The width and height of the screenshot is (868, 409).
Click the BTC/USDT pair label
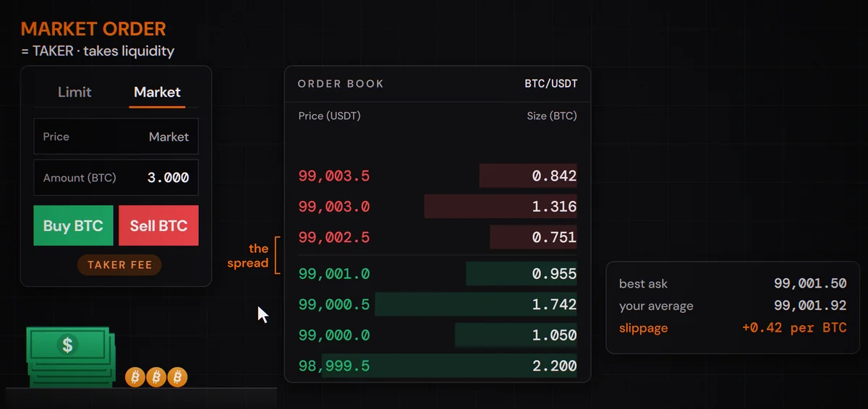click(x=551, y=84)
